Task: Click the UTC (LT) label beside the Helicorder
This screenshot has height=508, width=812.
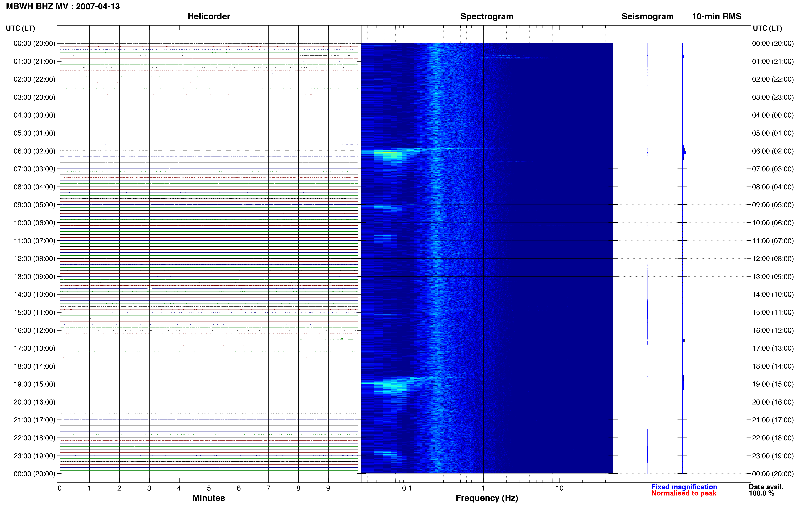Action: 21,28
